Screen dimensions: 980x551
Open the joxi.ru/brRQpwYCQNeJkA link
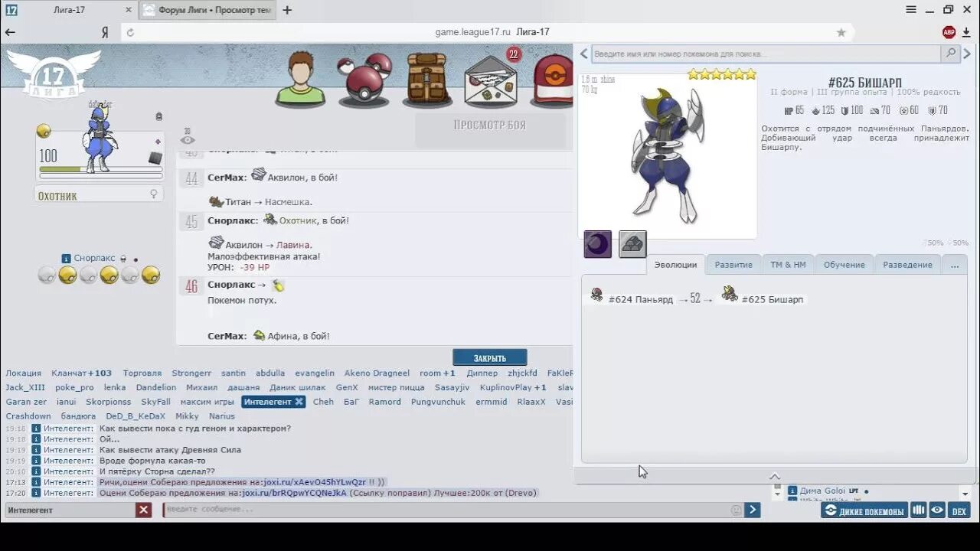point(294,493)
